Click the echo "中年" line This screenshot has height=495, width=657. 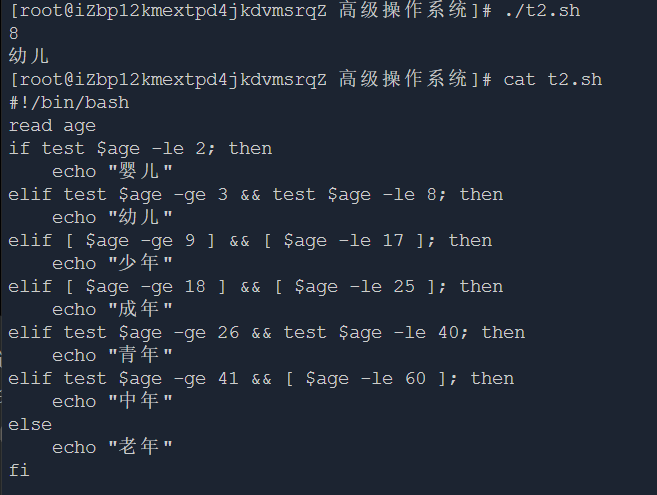tap(113, 401)
